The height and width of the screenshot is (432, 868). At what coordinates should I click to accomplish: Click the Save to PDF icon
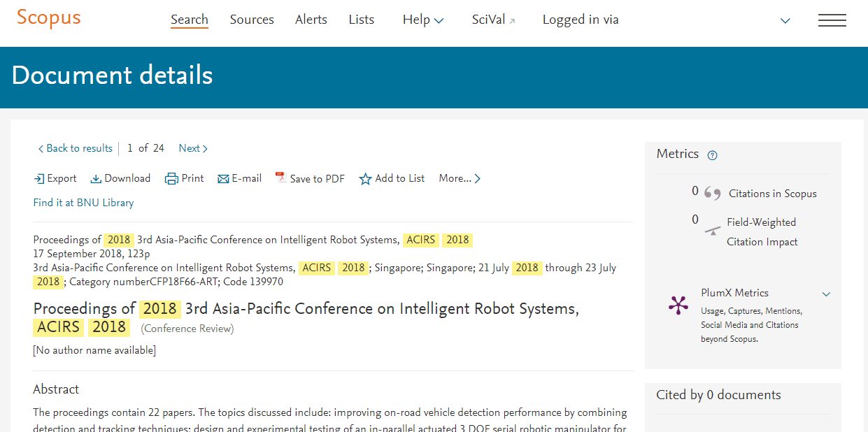(281, 178)
